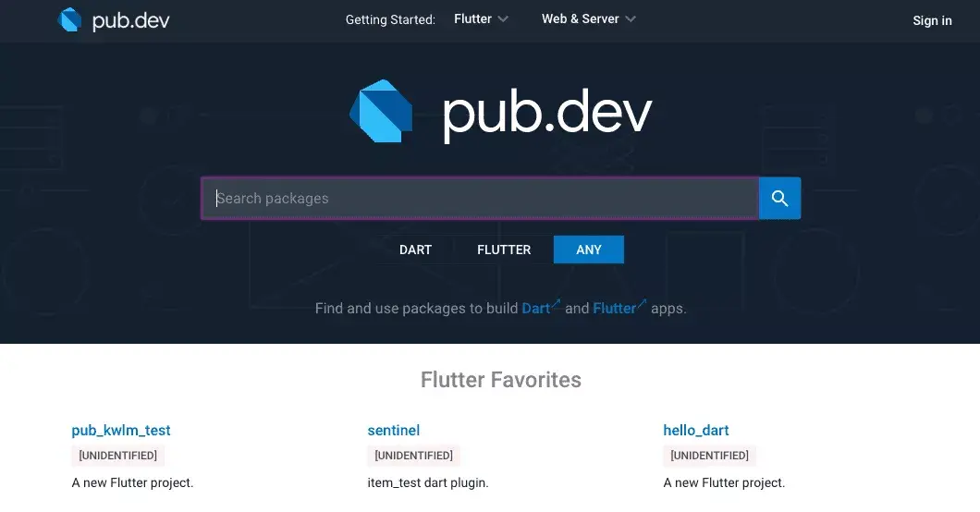Click 'A new Flutter project.' under pub_kwlm_test

click(132, 482)
